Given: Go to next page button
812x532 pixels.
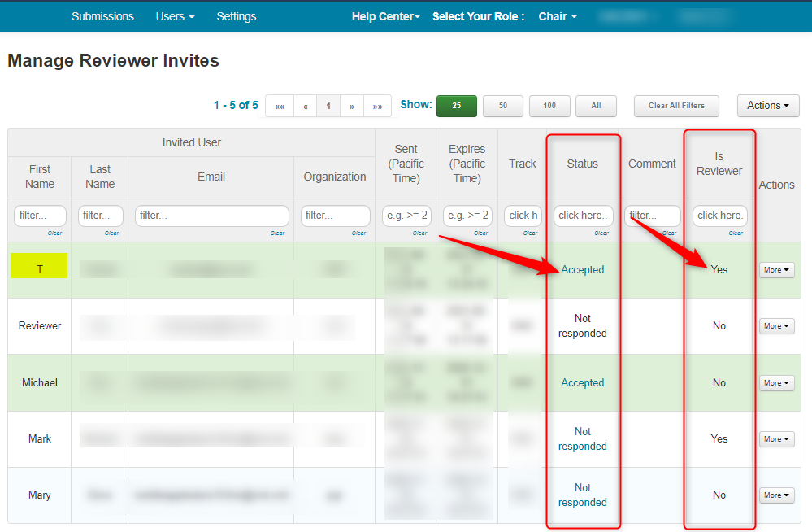Looking at the screenshot, I should point(352,106).
